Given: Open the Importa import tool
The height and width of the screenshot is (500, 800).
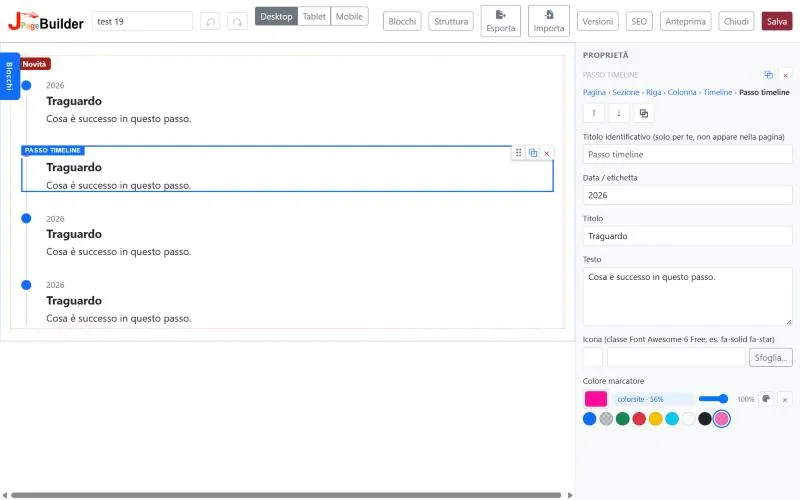Looking at the screenshot, I should [x=548, y=21].
